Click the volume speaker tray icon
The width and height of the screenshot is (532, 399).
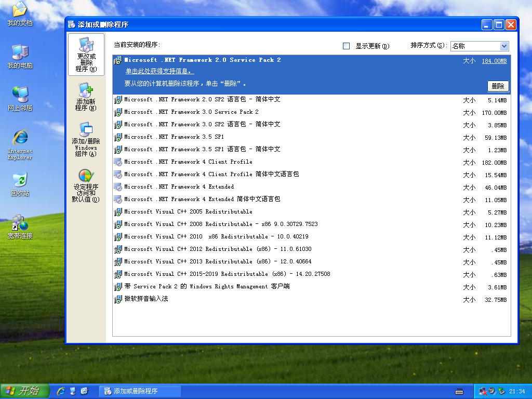493,392
